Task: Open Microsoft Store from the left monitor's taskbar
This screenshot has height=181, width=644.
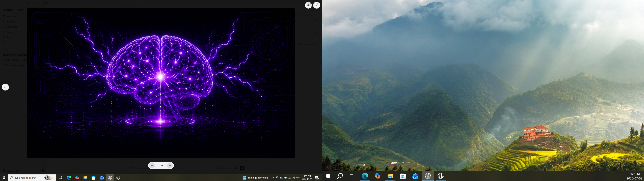Action: pyautogui.click(x=94, y=178)
